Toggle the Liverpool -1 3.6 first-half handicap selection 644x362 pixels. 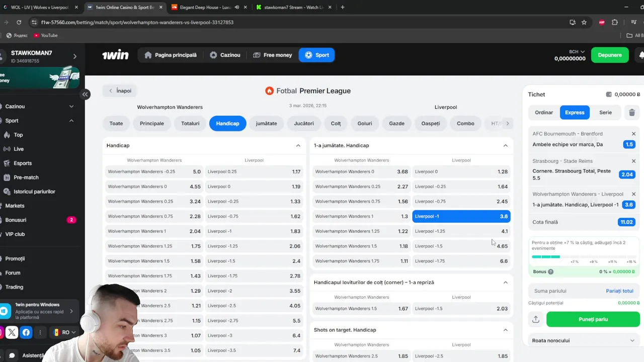pos(461,216)
